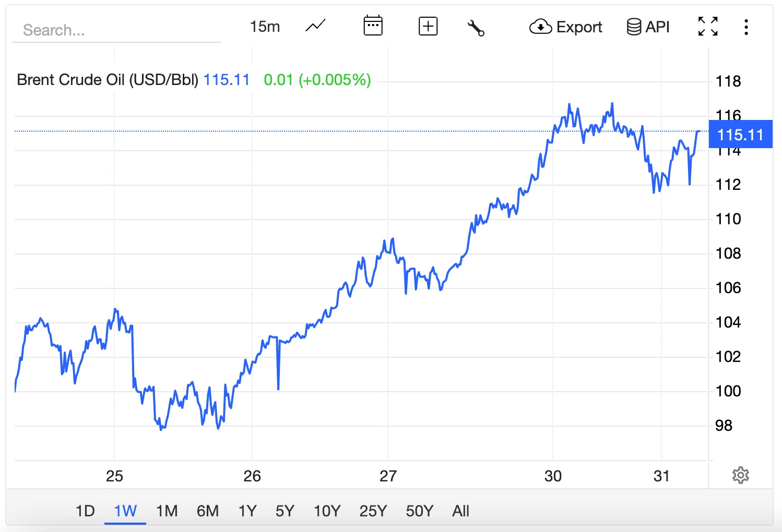
Task: Select the 1W time range tab
Action: pyautogui.click(x=125, y=511)
